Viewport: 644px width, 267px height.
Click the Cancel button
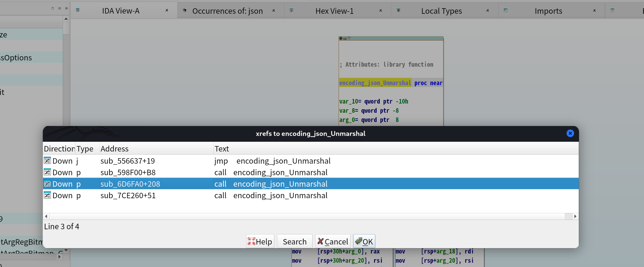coord(333,241)
